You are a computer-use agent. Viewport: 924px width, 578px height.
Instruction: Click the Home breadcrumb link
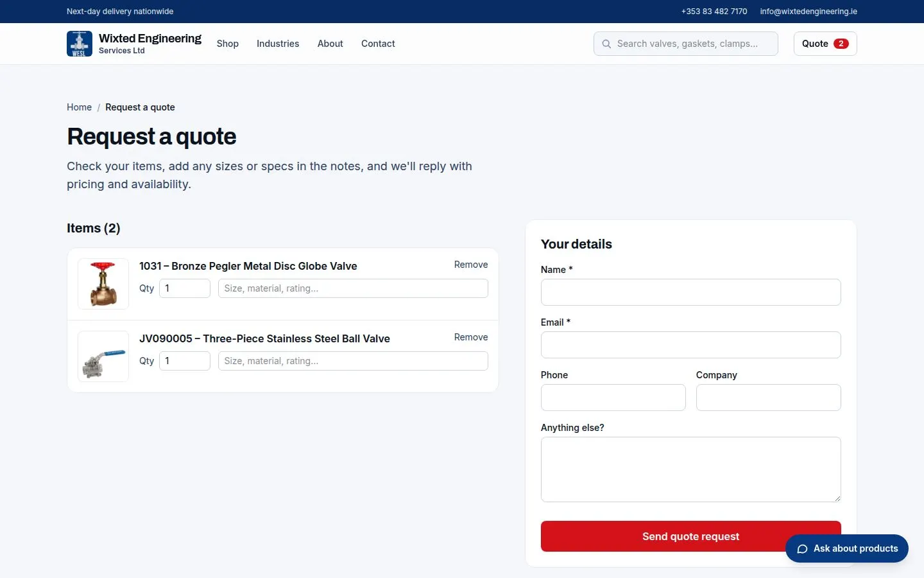tap(80, 107)
